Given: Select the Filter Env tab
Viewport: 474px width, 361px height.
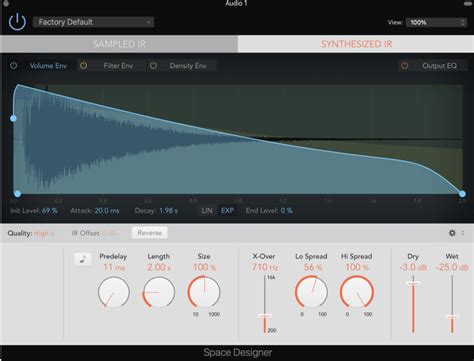Looking at the screenshot, I should tap(118, 66).
